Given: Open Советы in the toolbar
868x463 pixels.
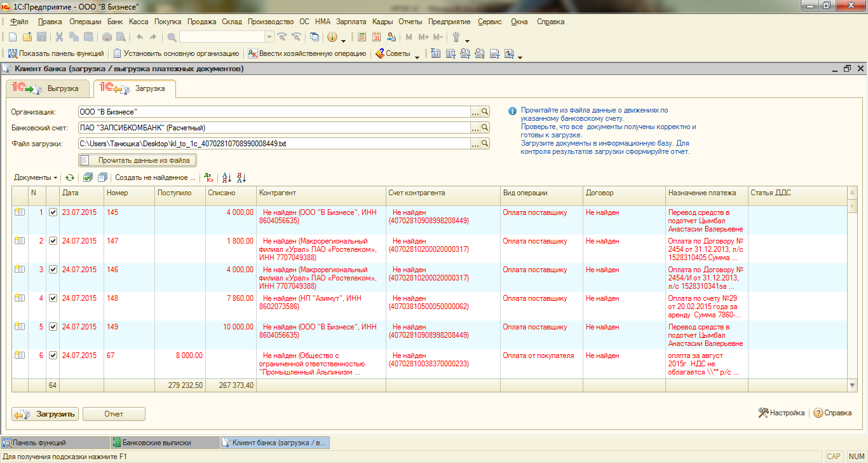Looking at the screenshot, I should pos(393,54).
